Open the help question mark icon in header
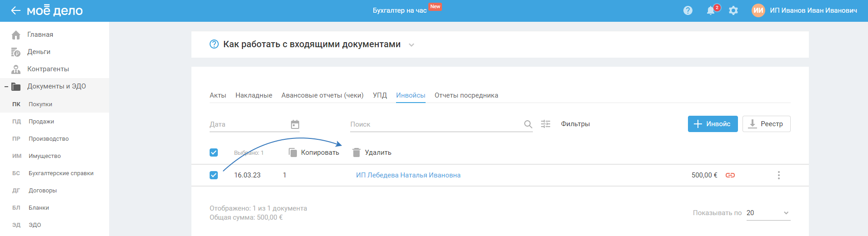The image size is (868, 236). click(688, 10)
